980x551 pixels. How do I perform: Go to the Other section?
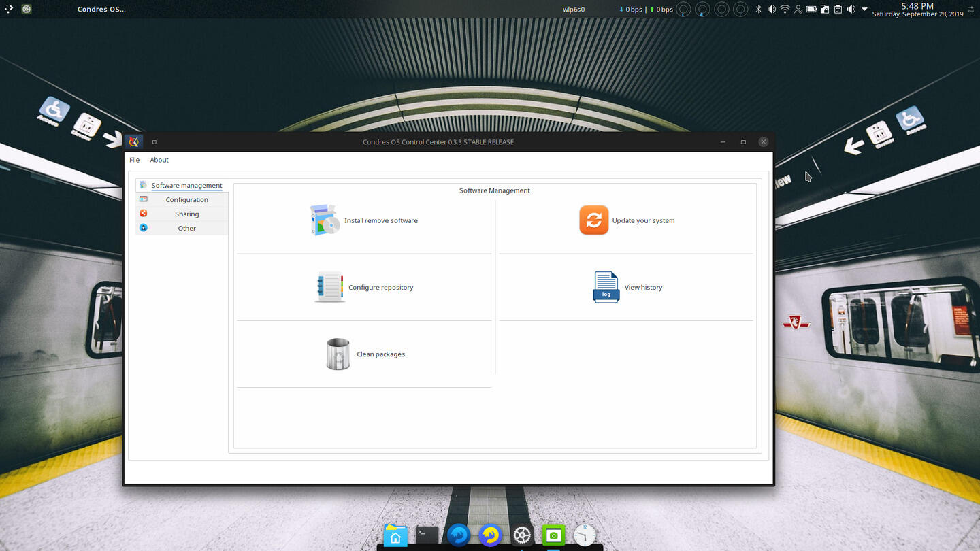coord(182,228)
